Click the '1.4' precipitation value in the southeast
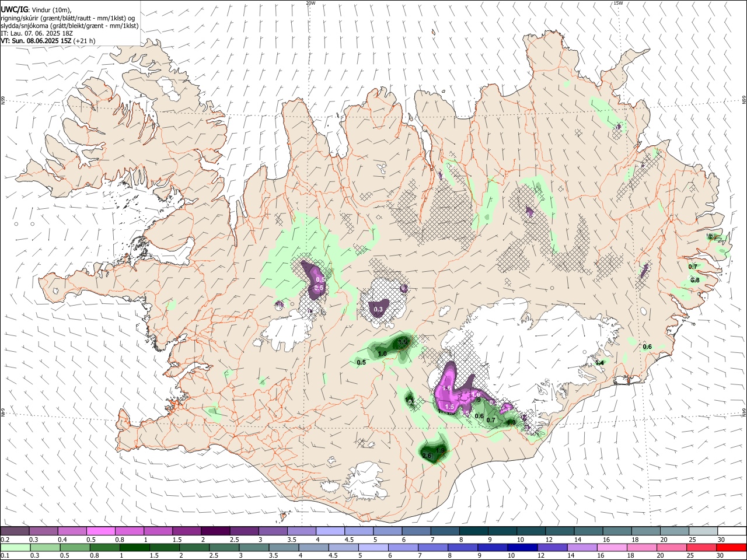Viewport: 747px width, 560px height. click(x=599, y=363)
